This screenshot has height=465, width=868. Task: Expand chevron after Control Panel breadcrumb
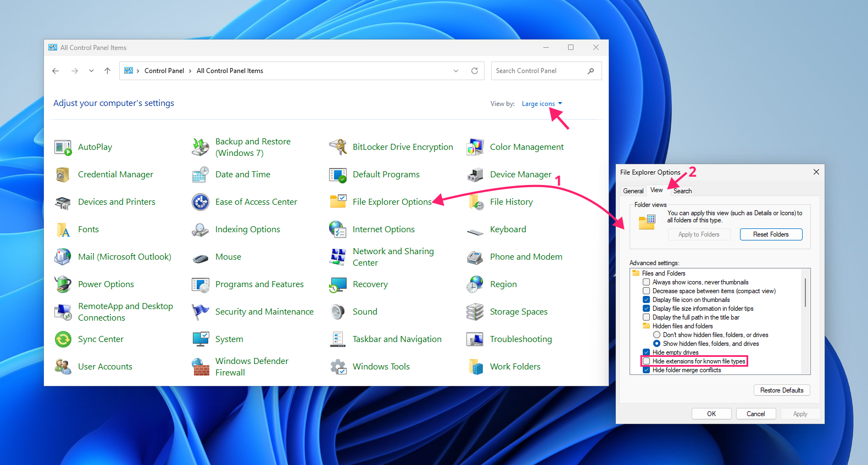coord(190,71)
